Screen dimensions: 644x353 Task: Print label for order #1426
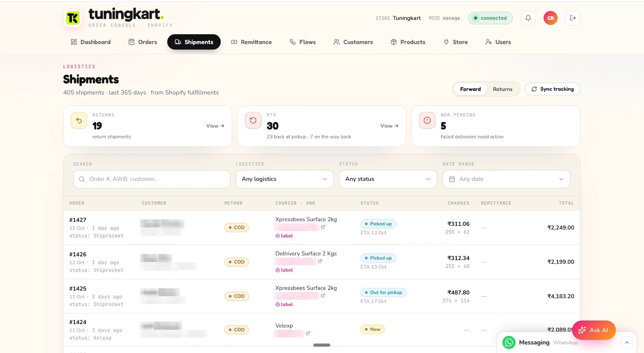click(x=284, y=270)
